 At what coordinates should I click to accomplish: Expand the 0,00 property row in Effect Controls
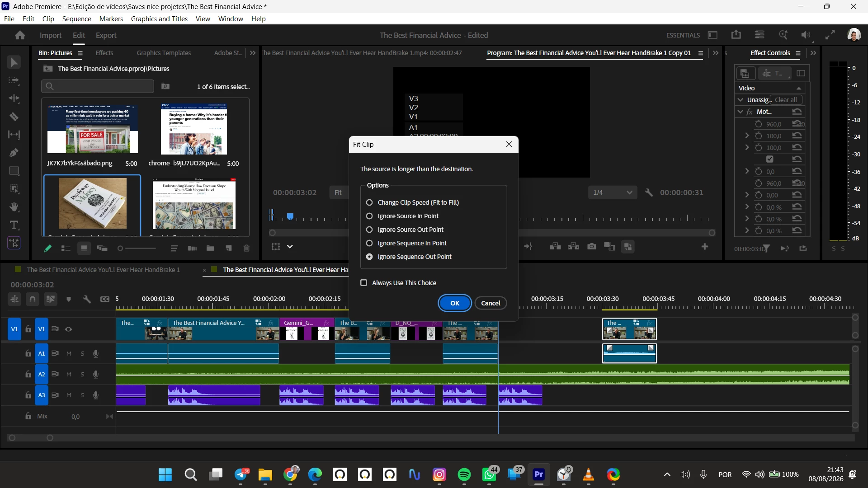(x=747, y=195)
